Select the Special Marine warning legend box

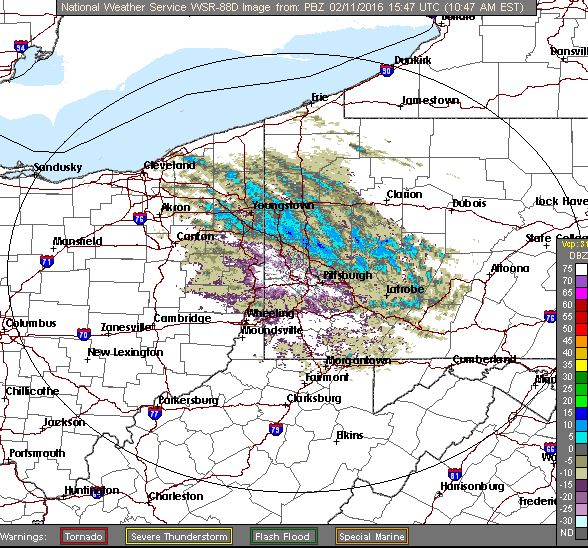point(371,536)
